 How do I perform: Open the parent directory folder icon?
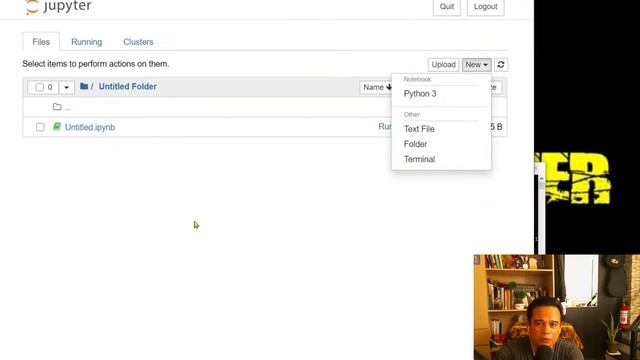coord(57,107)
